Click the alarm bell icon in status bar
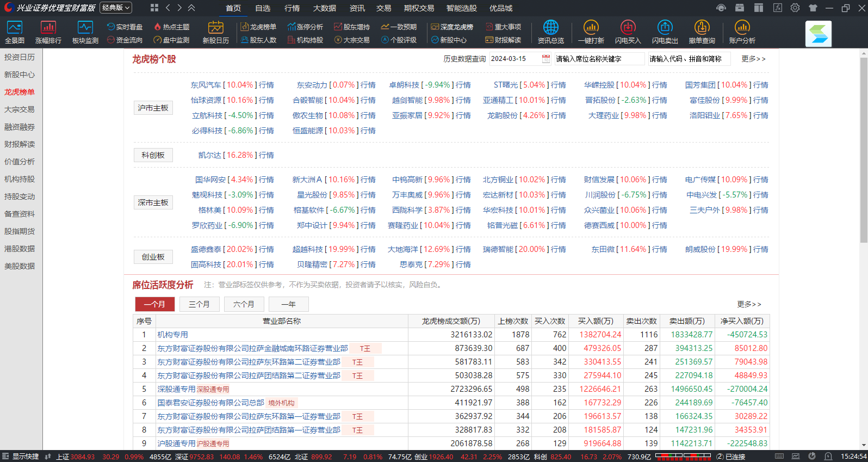The height and width of the screenshot is (462, 868). (x=828, y=457)
